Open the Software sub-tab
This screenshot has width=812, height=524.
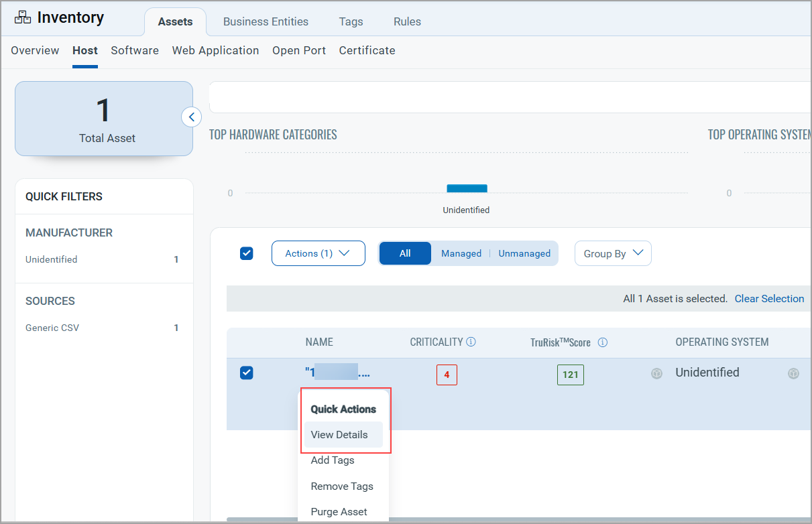[x=135, y=50]
